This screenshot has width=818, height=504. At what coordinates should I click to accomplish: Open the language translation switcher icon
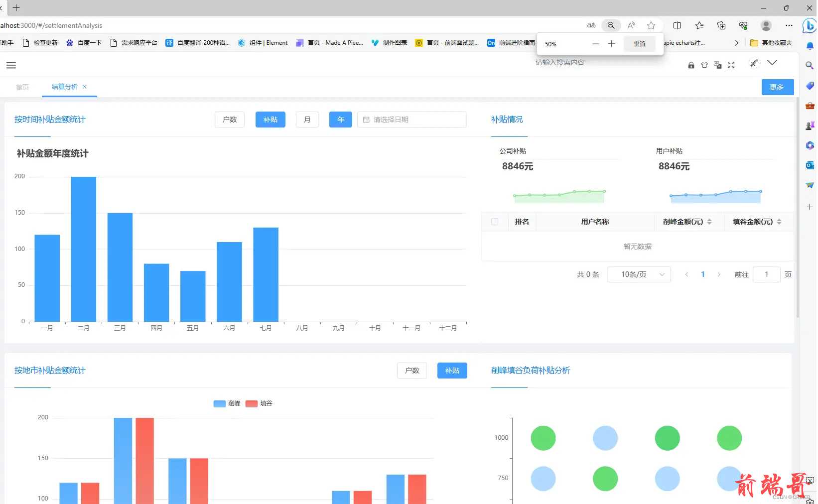pyautogui.click(x=718, y=65)
